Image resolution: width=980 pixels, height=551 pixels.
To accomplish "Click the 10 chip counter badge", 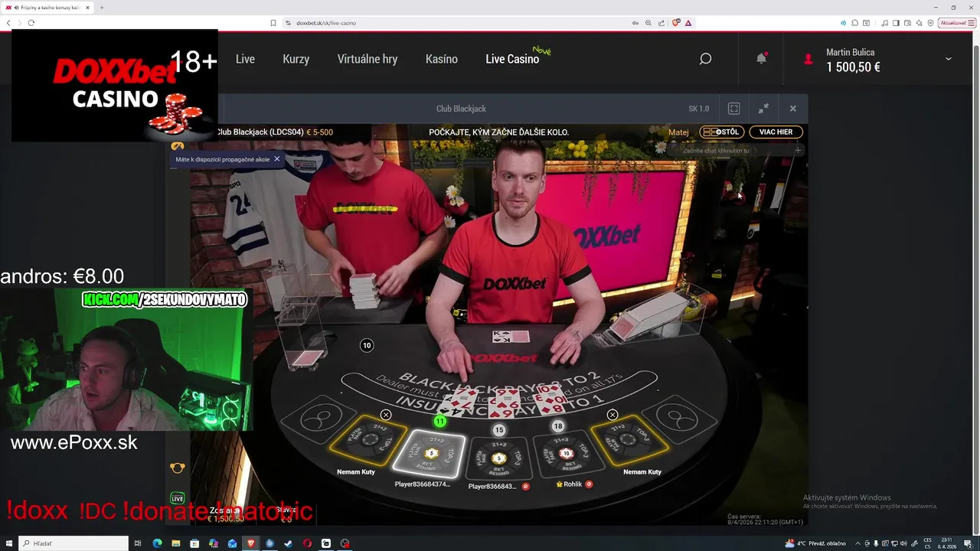I will click(x=367, y=345).
